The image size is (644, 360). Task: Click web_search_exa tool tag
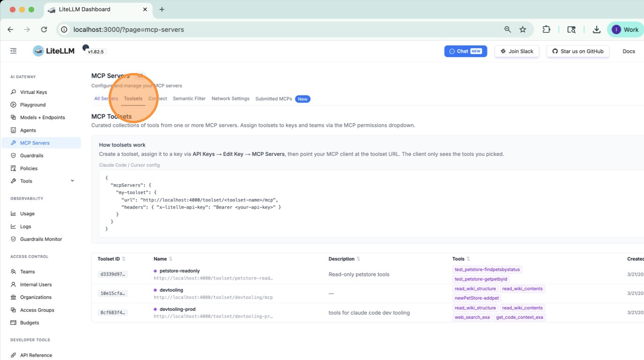coord(472,317)
